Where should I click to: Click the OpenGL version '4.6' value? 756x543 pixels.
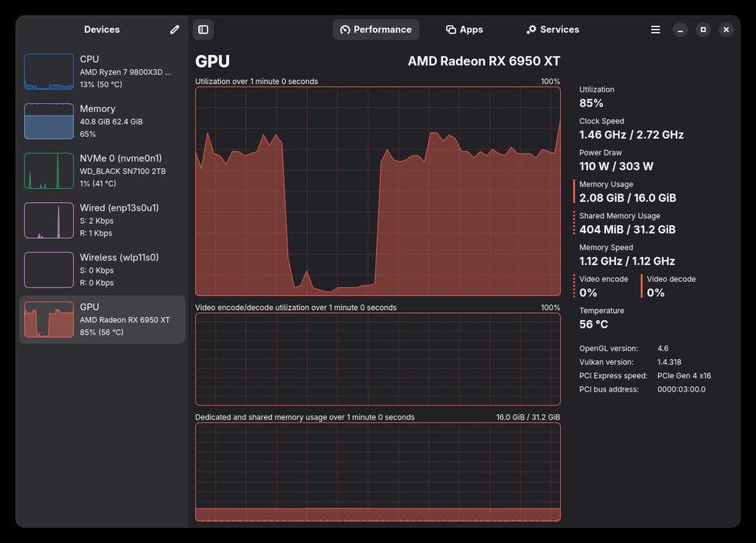click(x=663, y=348)
